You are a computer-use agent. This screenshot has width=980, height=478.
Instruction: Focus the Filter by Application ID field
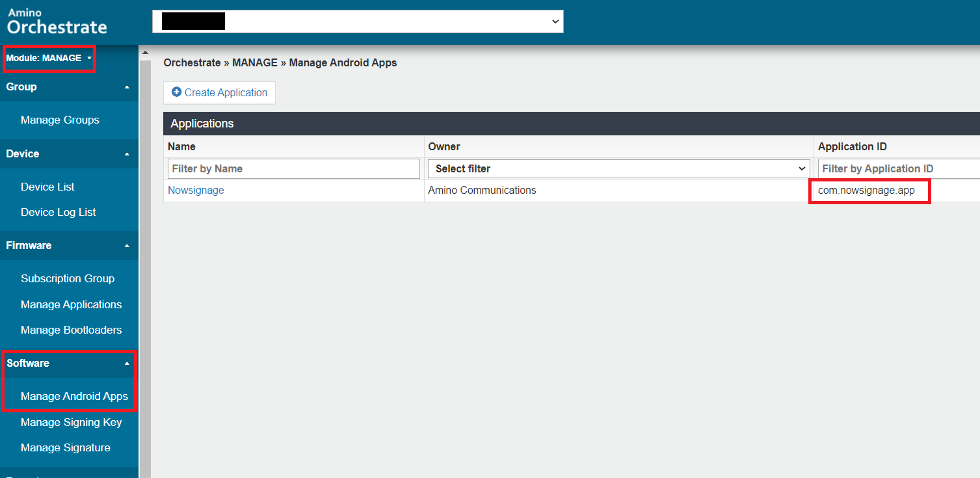[899, 168]
